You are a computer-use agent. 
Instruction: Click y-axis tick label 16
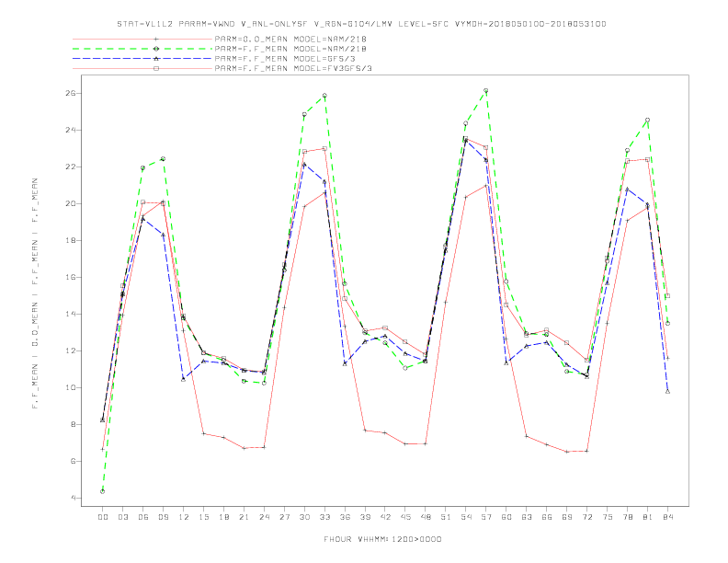pyautogui.click(x=73, y=277)
